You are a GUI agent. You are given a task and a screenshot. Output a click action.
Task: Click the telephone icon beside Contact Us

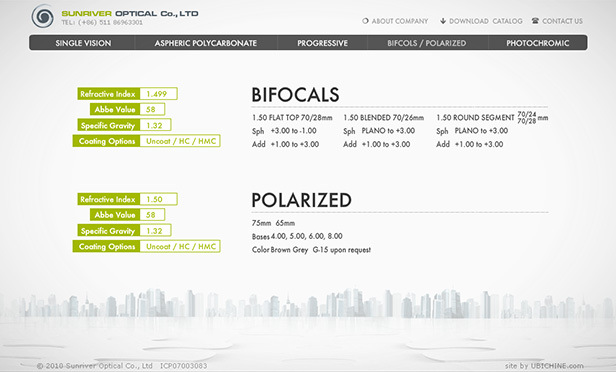pos(535,20)
